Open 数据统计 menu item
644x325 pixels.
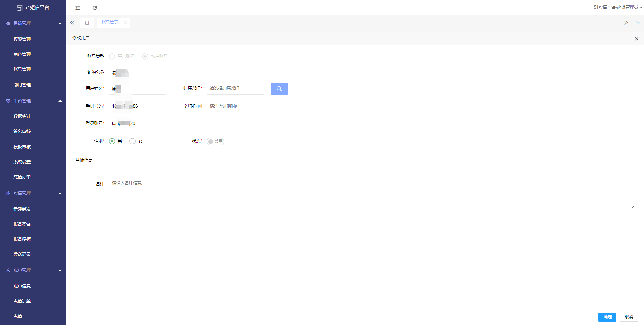click(x=22, y=116)
